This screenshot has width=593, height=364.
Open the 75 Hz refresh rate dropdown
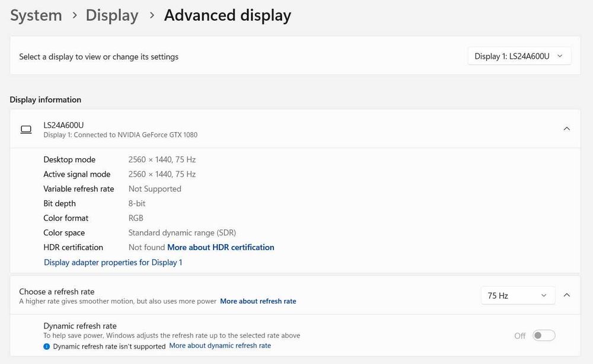coord(518,295)
